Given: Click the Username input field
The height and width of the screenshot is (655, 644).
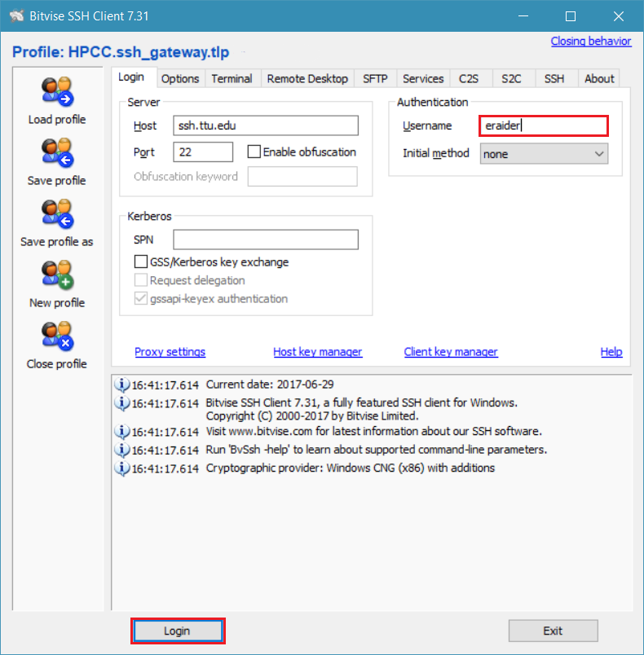Looking at the screenshot, I should (x=543, y=125).
